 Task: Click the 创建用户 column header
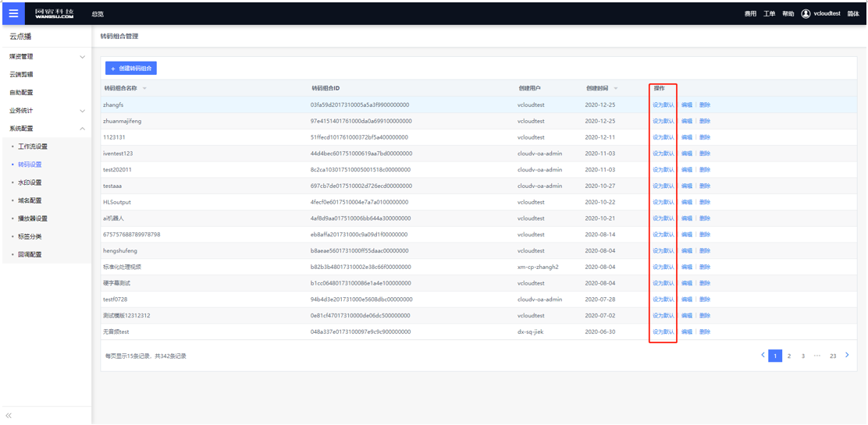point(530,89)
